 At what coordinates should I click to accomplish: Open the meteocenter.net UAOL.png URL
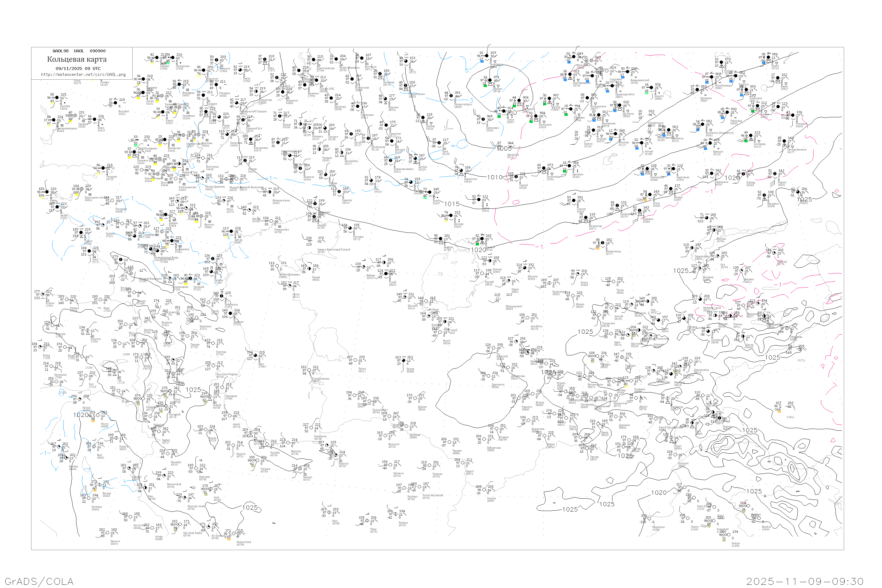tap(83, 74)
